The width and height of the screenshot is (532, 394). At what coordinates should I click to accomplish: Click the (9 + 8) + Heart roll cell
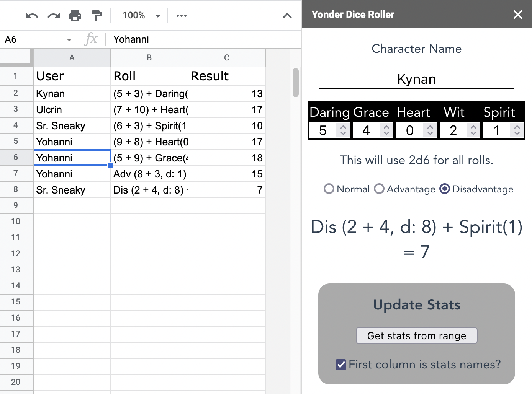(x=149, y=142)
